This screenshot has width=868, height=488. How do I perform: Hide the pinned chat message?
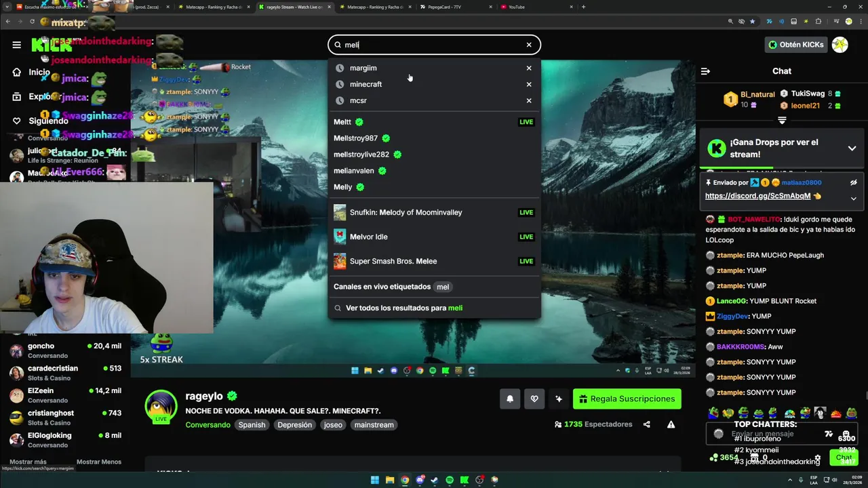point(853,182)
